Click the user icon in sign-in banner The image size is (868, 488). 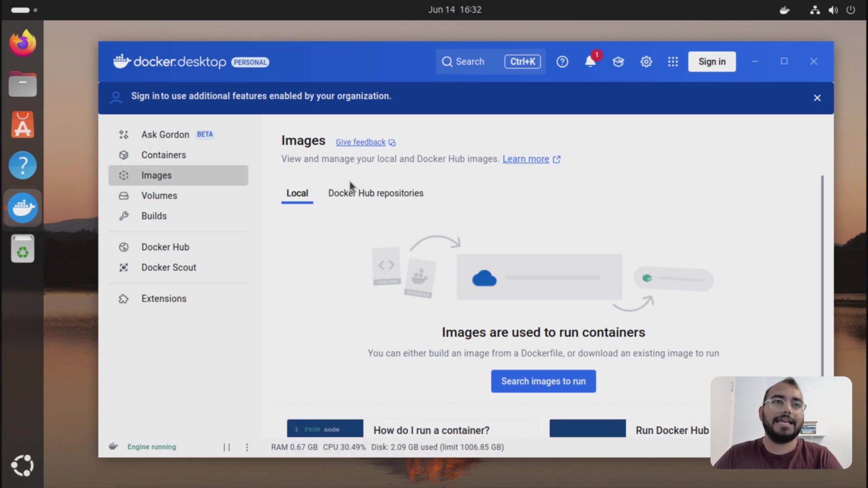tap(116, 97)
